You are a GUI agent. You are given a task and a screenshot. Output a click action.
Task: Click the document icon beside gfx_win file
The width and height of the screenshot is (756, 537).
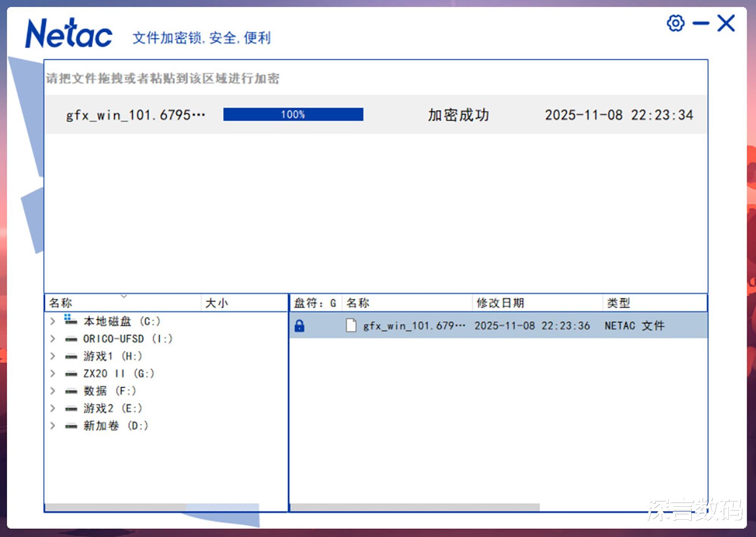(351, 325)
